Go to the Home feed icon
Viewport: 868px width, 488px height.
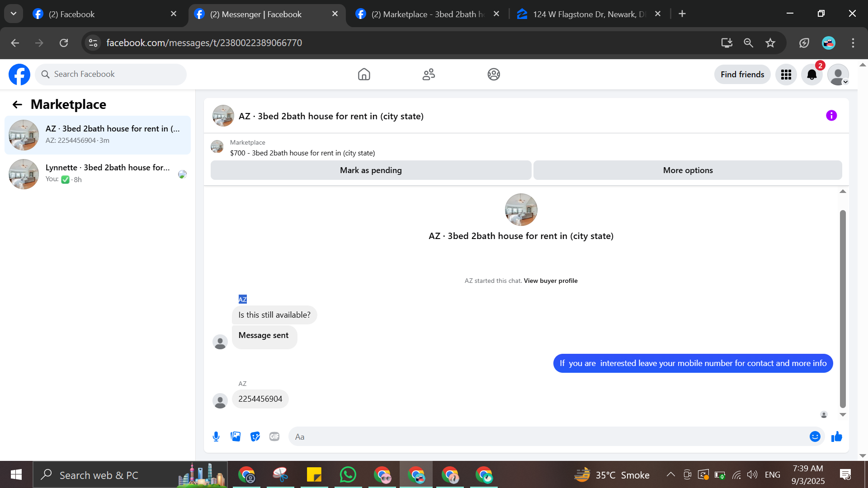click(364, 75)
